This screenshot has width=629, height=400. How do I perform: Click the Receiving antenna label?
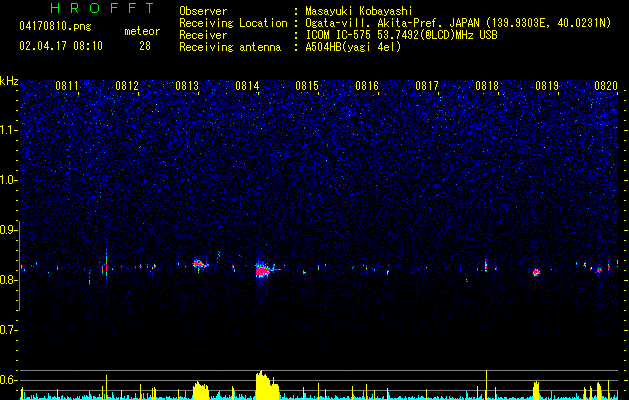(230, 47)
